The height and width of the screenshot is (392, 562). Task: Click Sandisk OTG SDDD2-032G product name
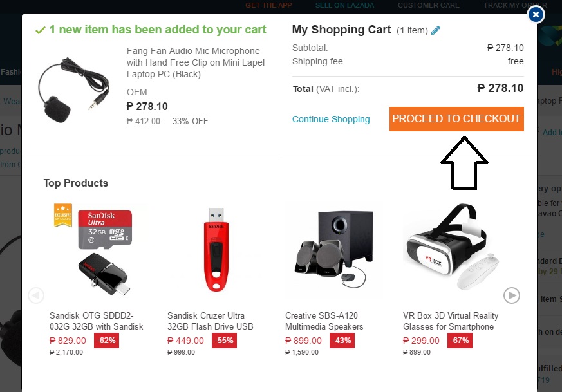pyautogui.click(x=96, y=321)
